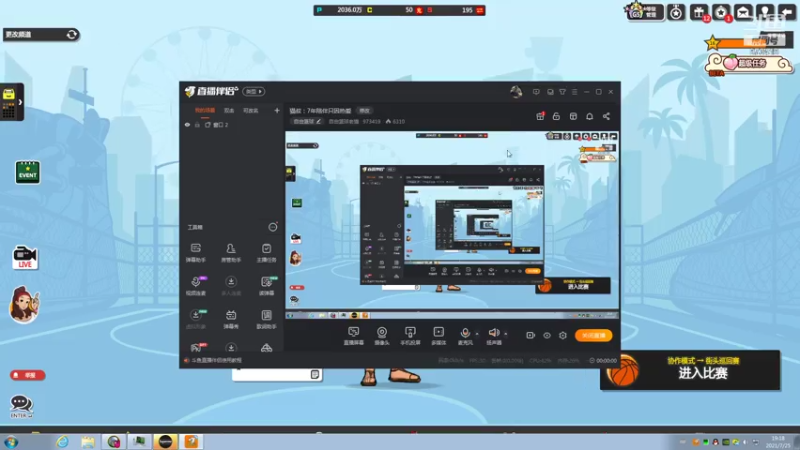Click the lightbulb tips icon in game
Viewport: 800px width, 450px height.
pos(765,12)
